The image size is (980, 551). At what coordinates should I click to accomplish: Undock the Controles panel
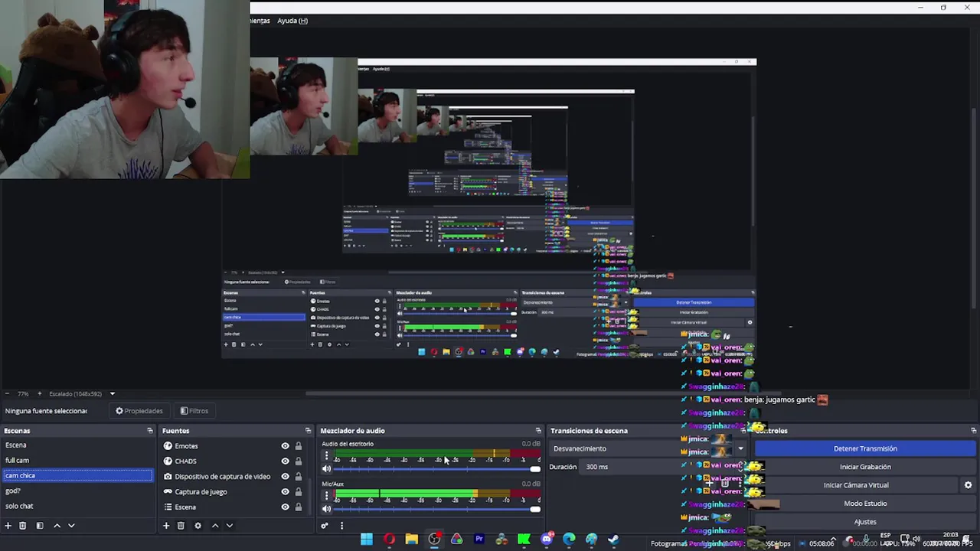pyautogui.click(x=974, y=431)
